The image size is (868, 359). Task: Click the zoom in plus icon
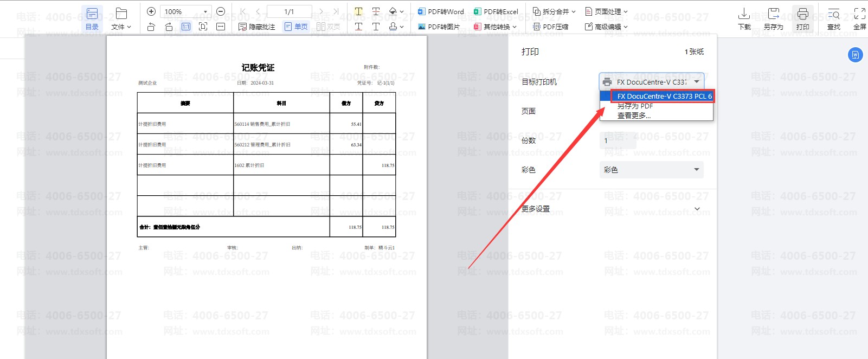point(151,11)
